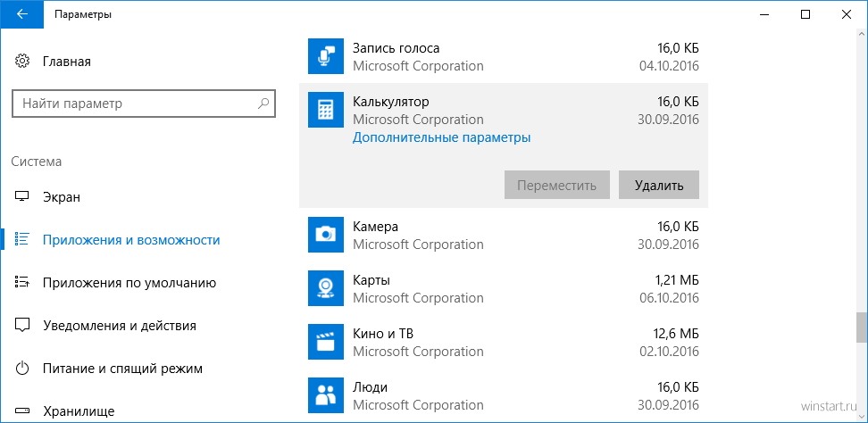This screenshot has height=423, width=868.
Task: Click the Питание и спящий режим icon
Action: (22, 369)
